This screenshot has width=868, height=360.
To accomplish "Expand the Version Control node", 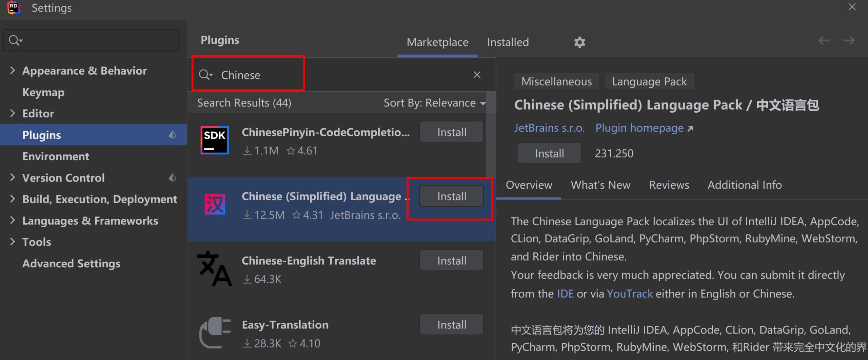I will click(13, 177).
